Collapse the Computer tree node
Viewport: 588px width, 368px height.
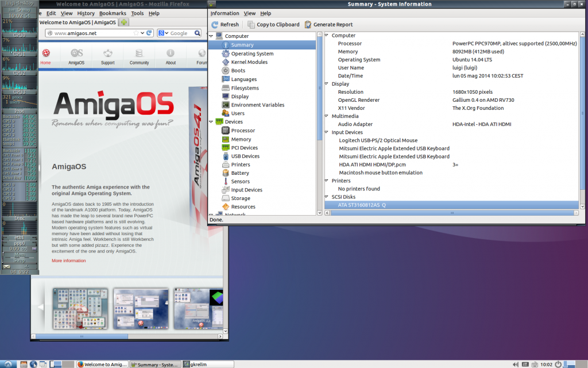tap(211, 36)
